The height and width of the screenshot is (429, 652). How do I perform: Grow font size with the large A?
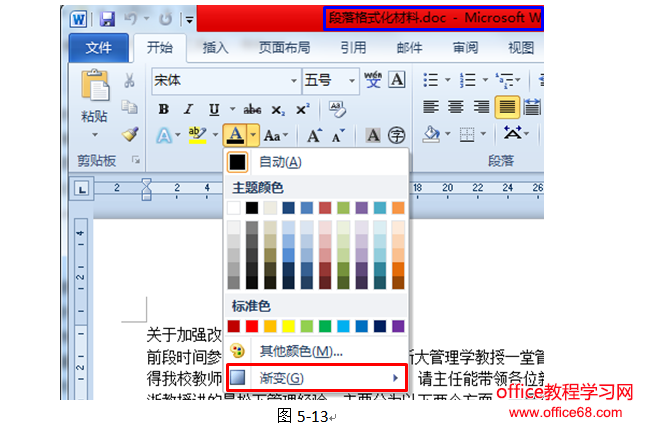(314, 135)
